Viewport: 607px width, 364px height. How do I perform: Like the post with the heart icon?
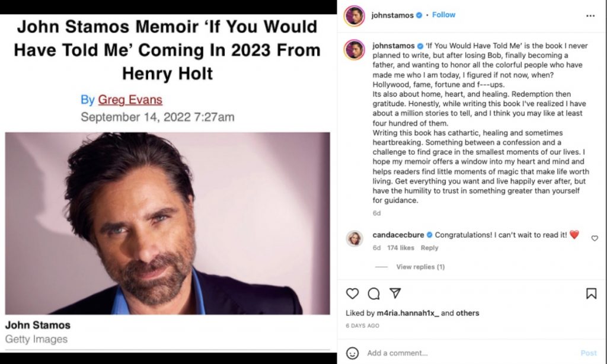[x=353, y=293]
